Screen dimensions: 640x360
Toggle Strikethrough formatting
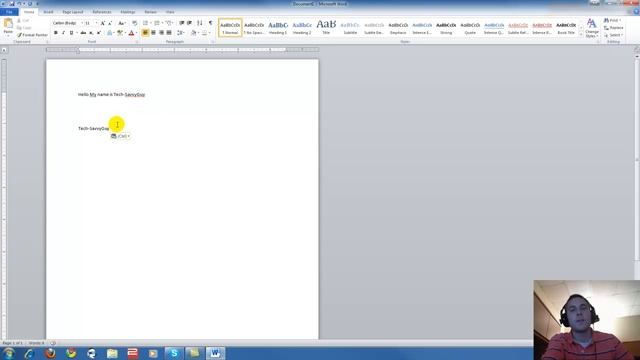[83, 33]
